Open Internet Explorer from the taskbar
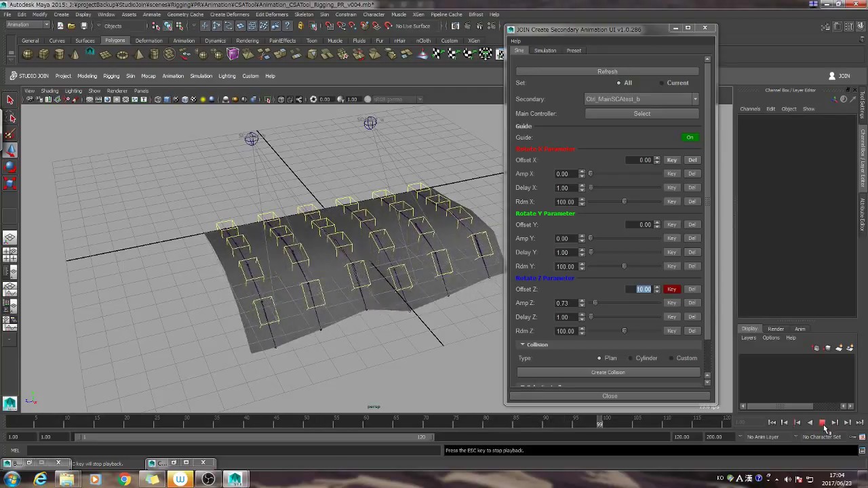 (41, 480)
